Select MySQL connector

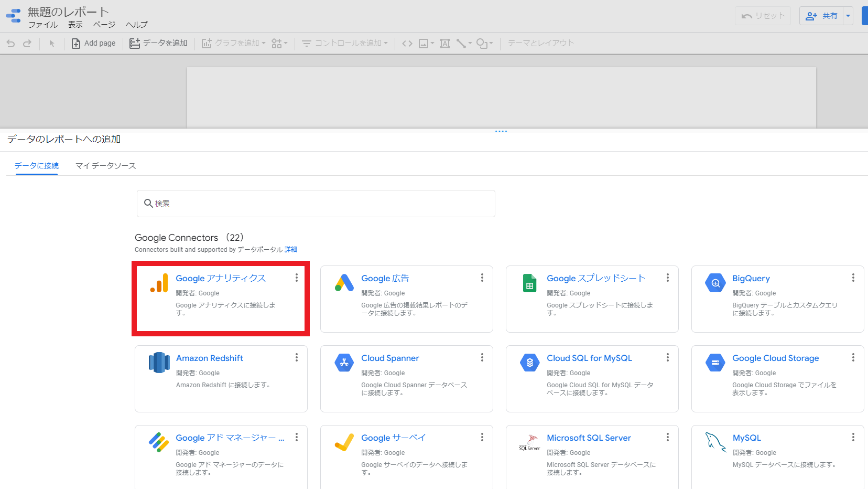(x=778, y=457)
